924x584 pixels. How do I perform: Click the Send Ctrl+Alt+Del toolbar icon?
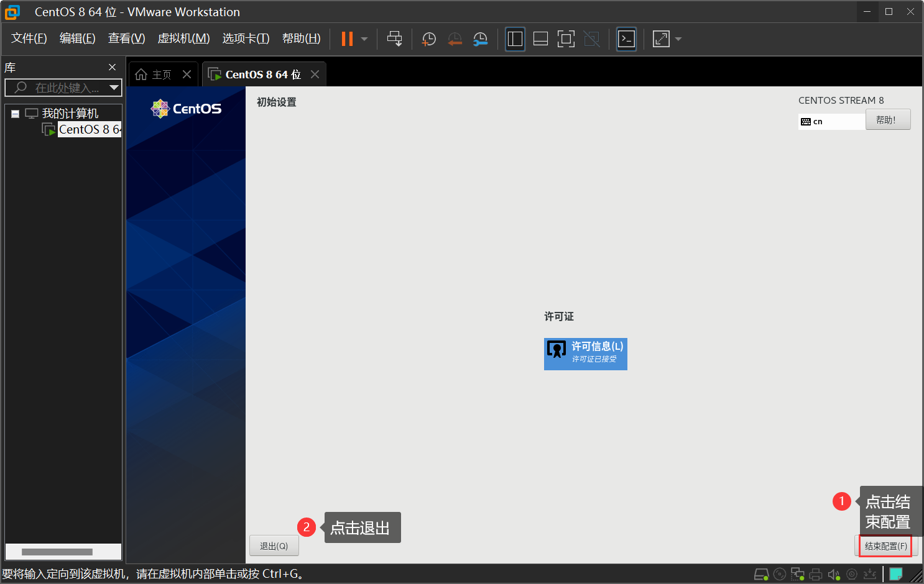point(394,39)
